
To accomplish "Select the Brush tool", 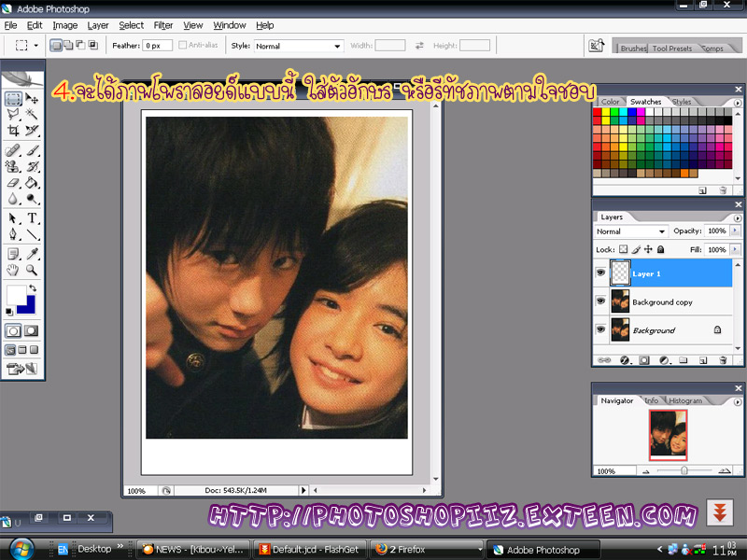I will [x=32, y=151].
